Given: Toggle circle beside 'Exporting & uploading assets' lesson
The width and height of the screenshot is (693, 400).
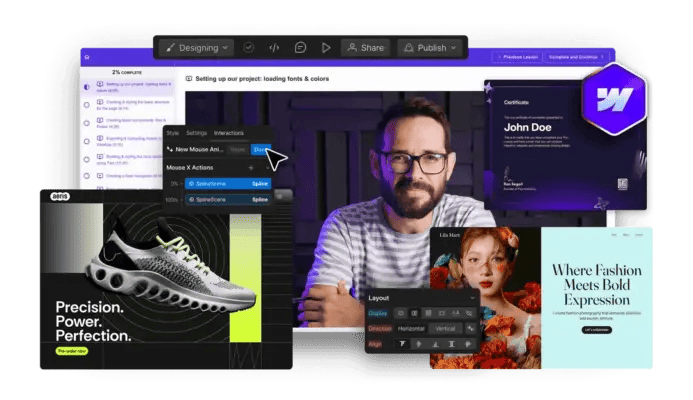Looking at the screenshot, I should click(x=87, y=141).
